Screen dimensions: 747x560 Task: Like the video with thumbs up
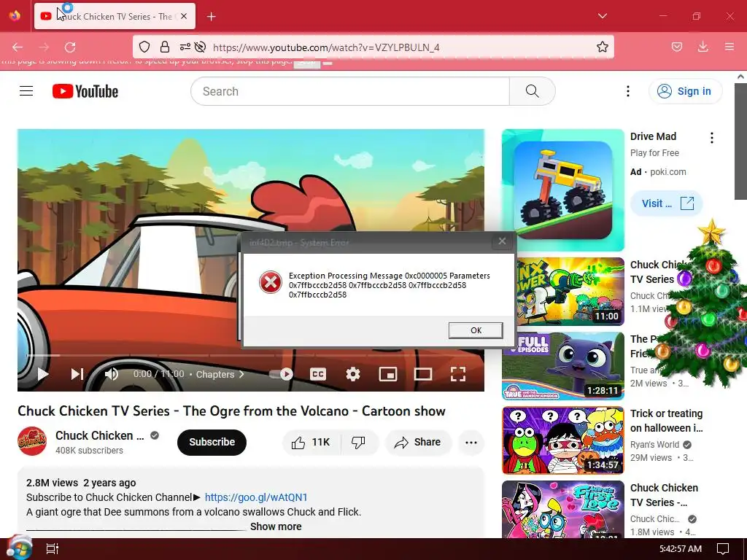[x=311, y=443]
